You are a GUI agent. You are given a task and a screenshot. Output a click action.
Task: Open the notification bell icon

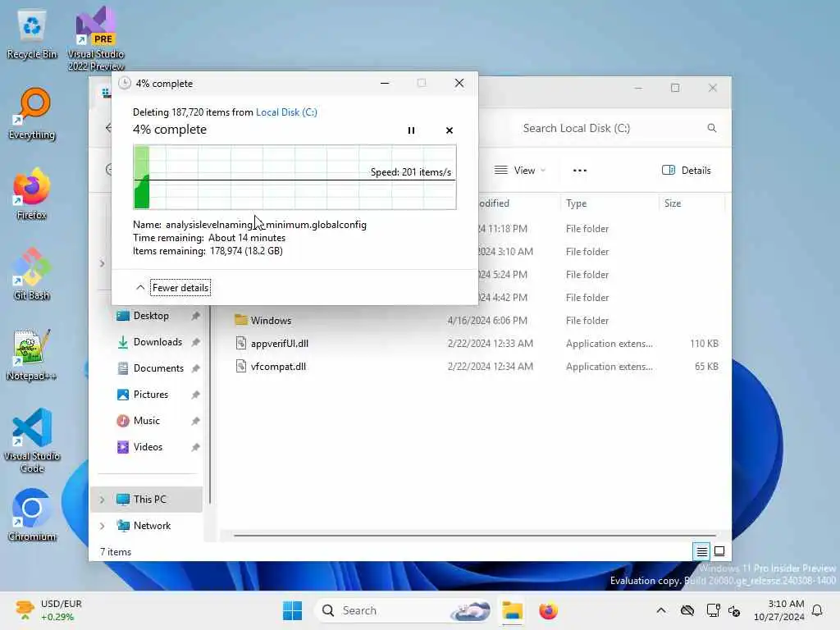(817, 610)
